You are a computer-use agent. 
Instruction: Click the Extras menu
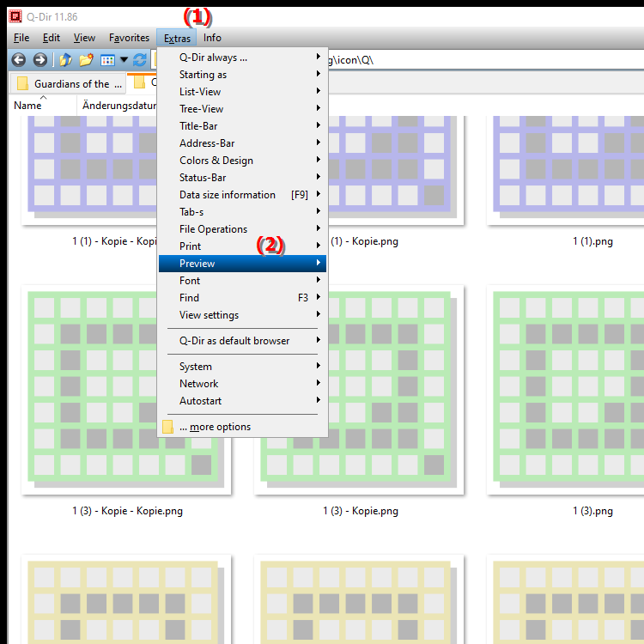(177, 38)
